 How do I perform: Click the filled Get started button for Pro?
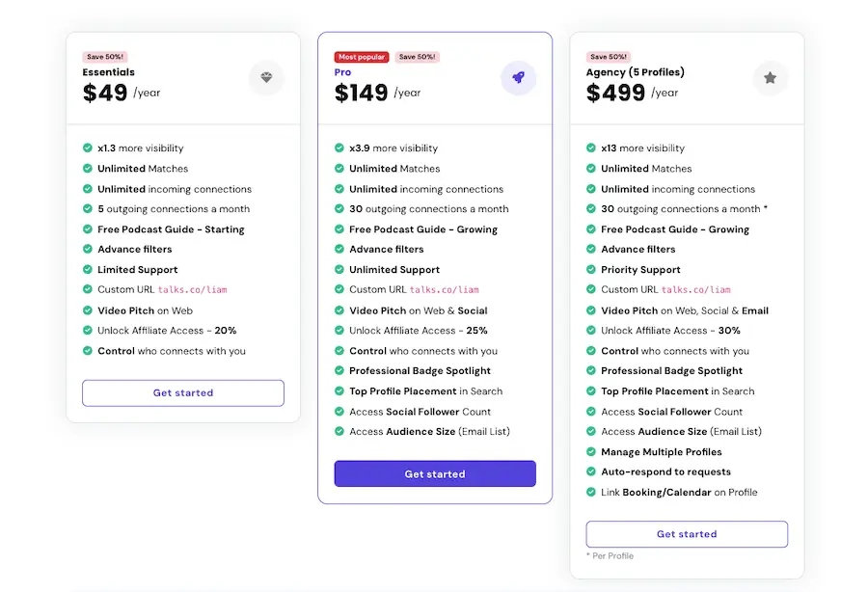pyautogui.click(x=435, y=473)
